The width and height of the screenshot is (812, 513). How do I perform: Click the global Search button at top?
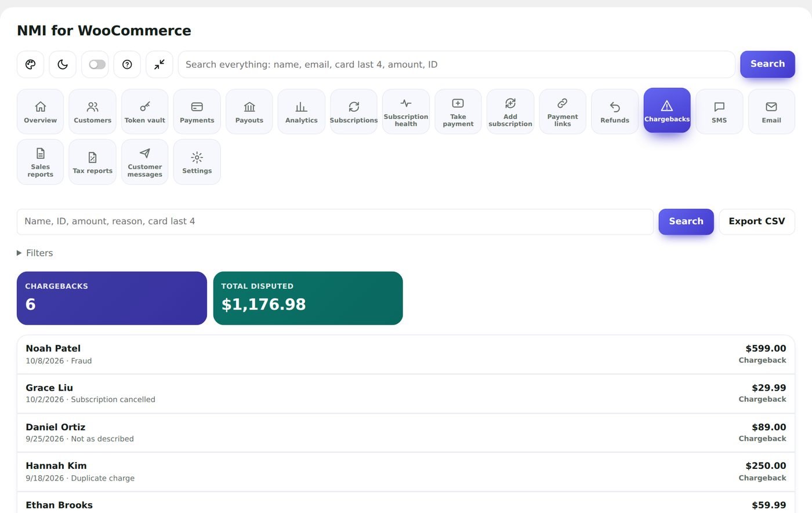(767, 64)
